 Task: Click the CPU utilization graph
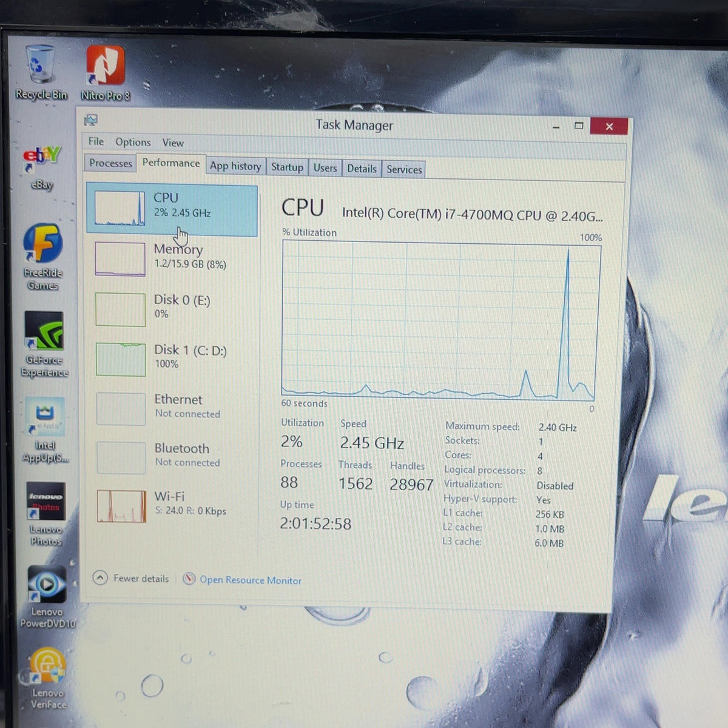point(440,320)
